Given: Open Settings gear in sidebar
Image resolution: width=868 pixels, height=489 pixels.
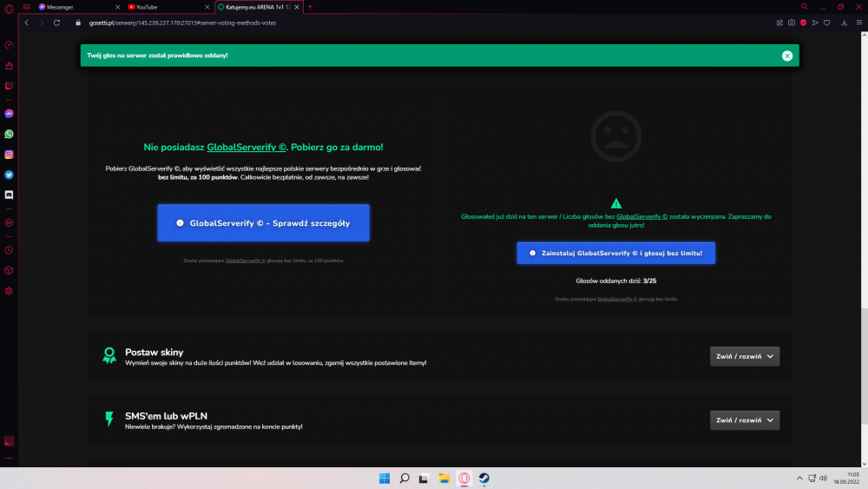Looking at the screenshot, I should [x=9, y=291].
